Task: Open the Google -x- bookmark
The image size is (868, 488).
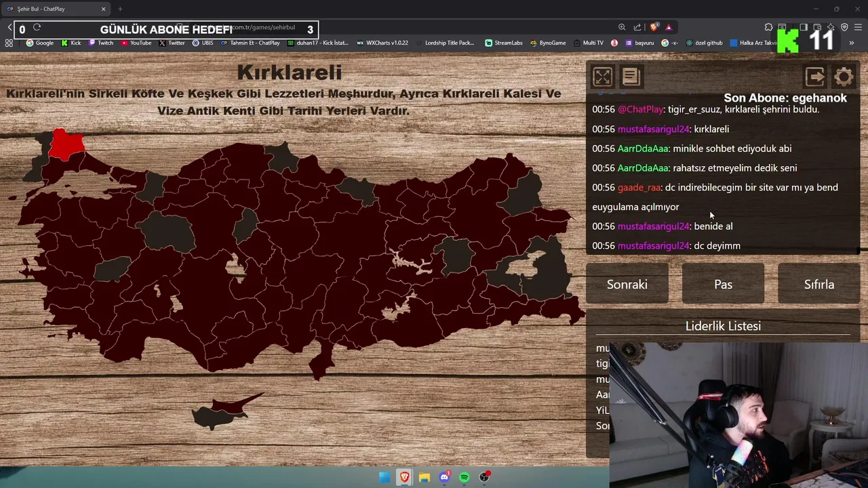Action: pos(670,43)
